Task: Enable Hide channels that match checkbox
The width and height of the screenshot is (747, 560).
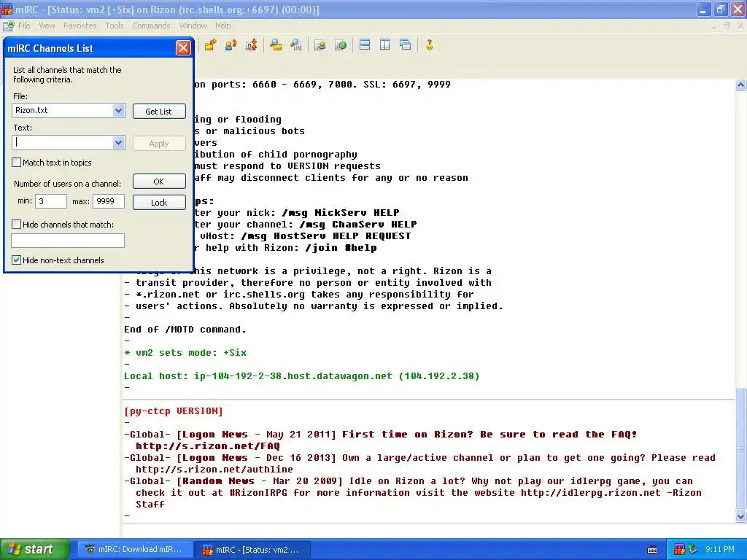Action: pyautogui.click(x=17, y=225)
